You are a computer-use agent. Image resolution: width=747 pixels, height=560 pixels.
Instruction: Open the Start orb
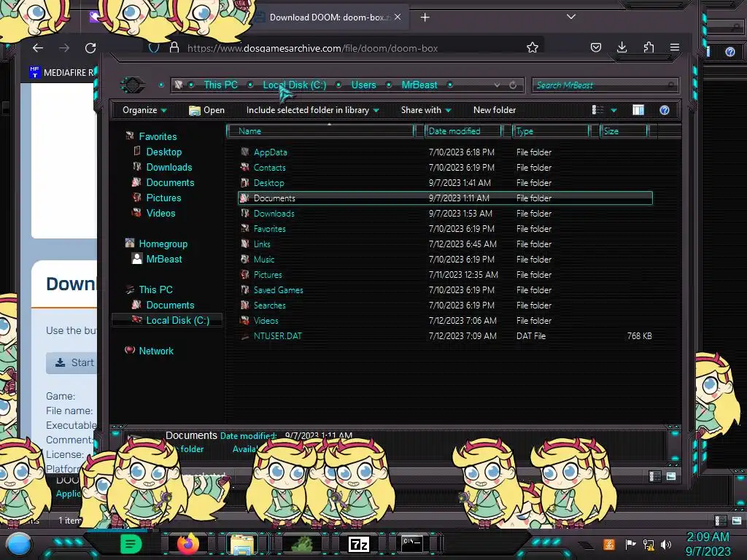pyautogui.click(x=18, y=545)
